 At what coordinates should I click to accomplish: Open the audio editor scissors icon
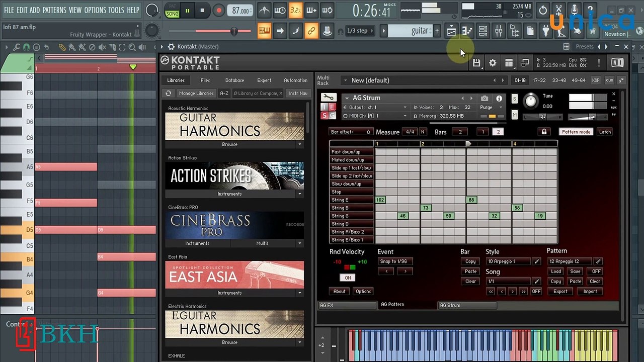pos(558,10)
